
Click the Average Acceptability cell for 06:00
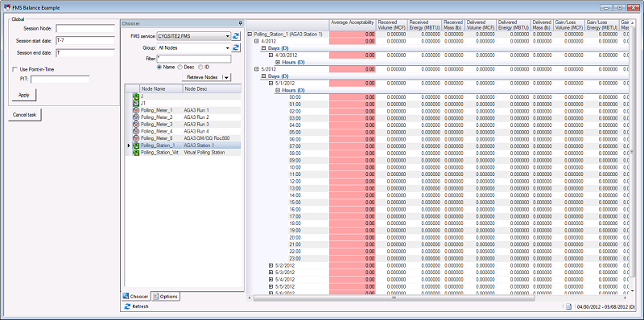pyautogui.click(x=353, y=139)
